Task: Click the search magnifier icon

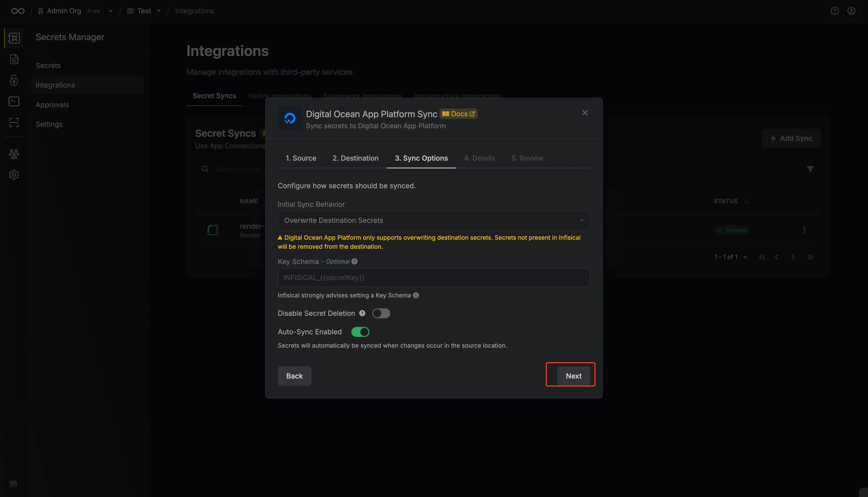Action: point(205,169)
